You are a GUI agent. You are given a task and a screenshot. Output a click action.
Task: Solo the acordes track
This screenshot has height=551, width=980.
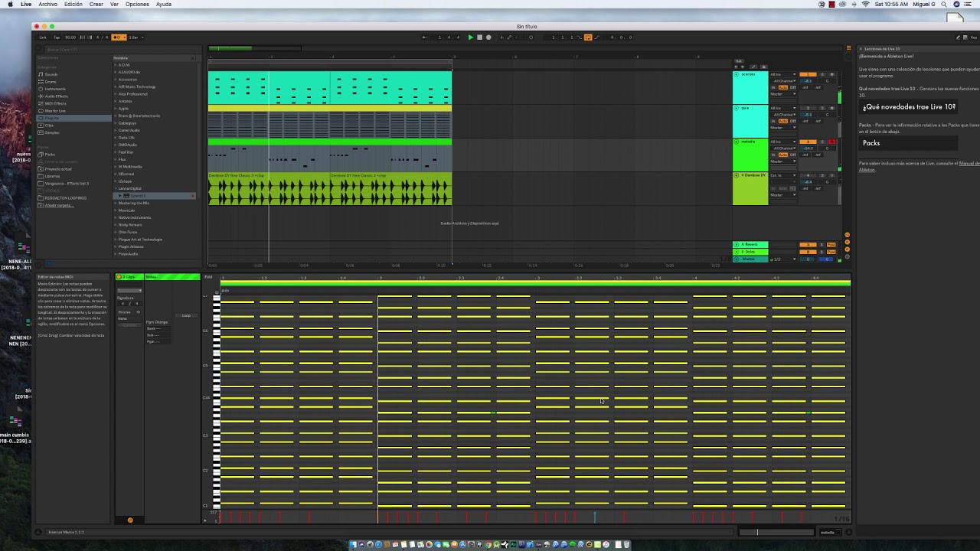pos(822,74)
